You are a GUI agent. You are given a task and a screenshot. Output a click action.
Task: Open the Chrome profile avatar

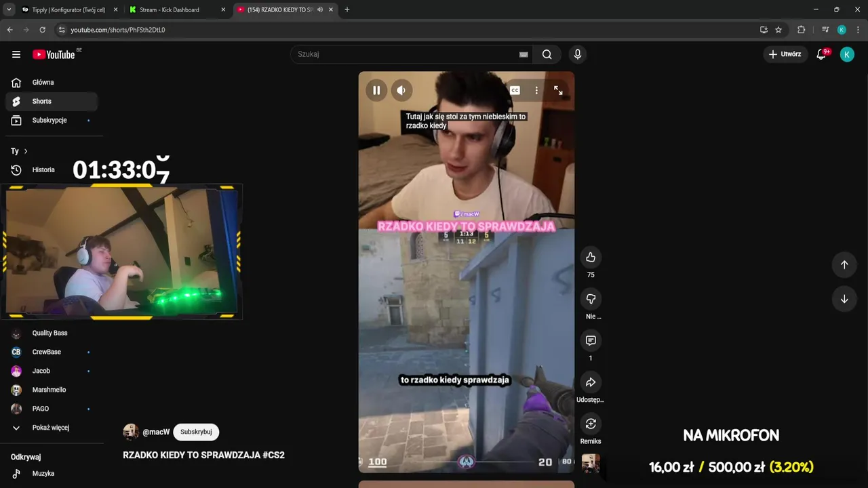(842, 30)
